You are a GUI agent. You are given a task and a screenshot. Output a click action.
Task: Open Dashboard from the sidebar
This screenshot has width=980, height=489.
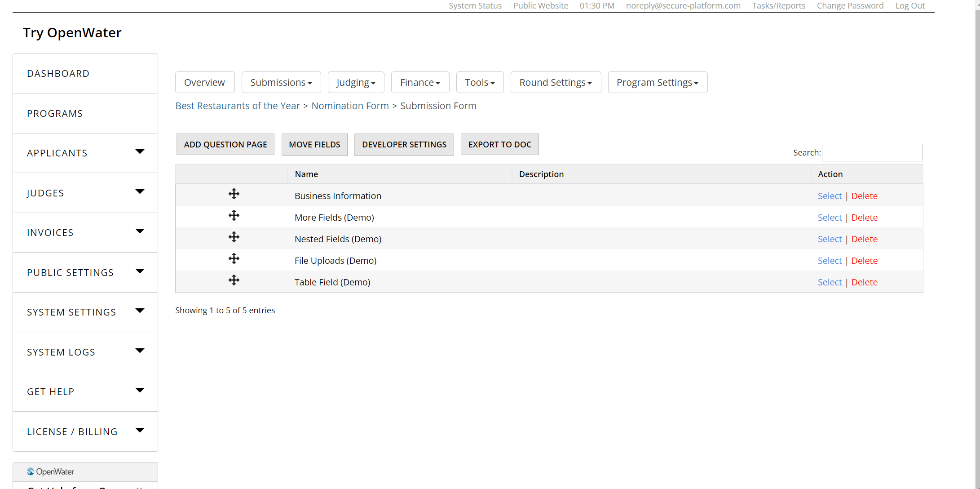[58, 74]
